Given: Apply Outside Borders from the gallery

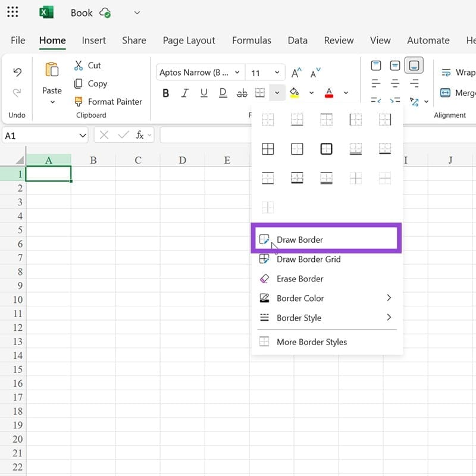Looking at the screenshot, I should click(x=297, y=149).
